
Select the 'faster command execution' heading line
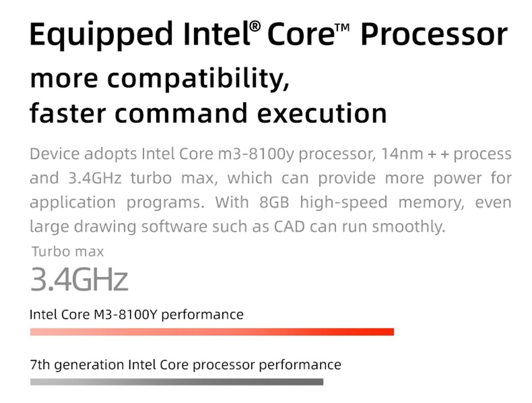tap(209, 113)
